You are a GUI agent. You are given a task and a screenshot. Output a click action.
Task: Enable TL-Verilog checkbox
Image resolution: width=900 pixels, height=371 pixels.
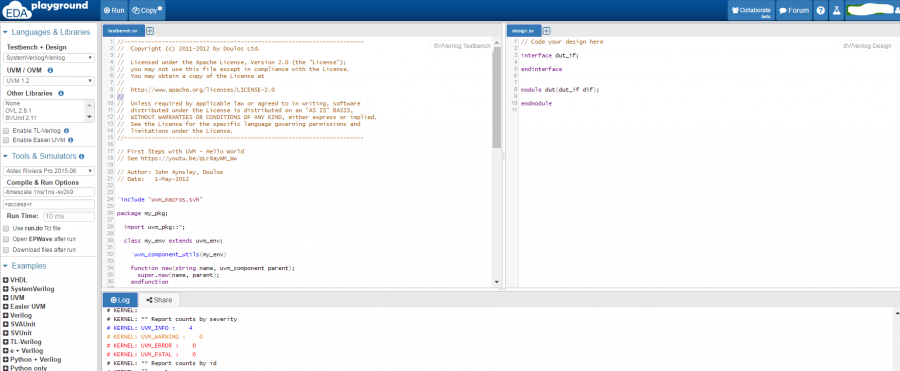6,131
